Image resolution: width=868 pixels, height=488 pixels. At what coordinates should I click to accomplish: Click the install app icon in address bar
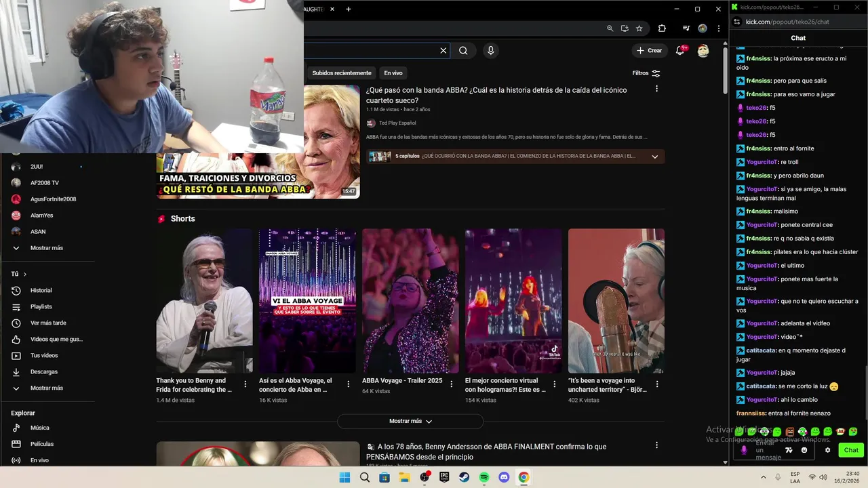pyautogui.click(x=625, y=28)
